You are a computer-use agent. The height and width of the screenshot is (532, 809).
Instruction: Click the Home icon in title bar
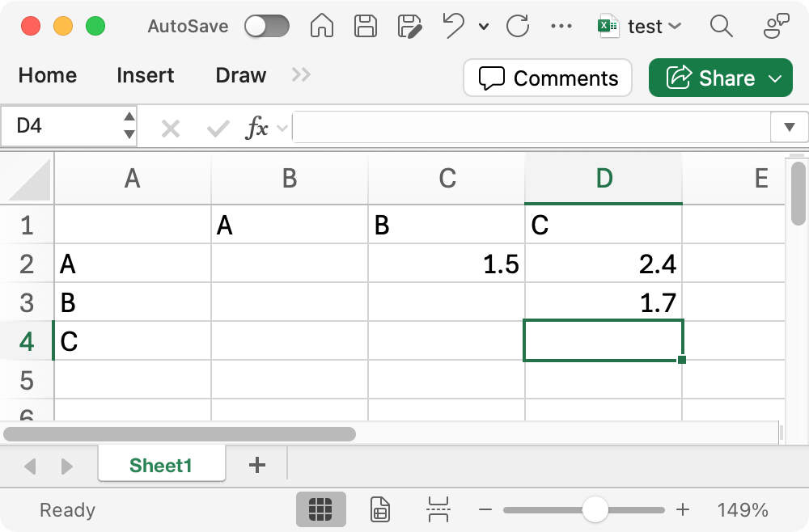(x=322, y=26)
